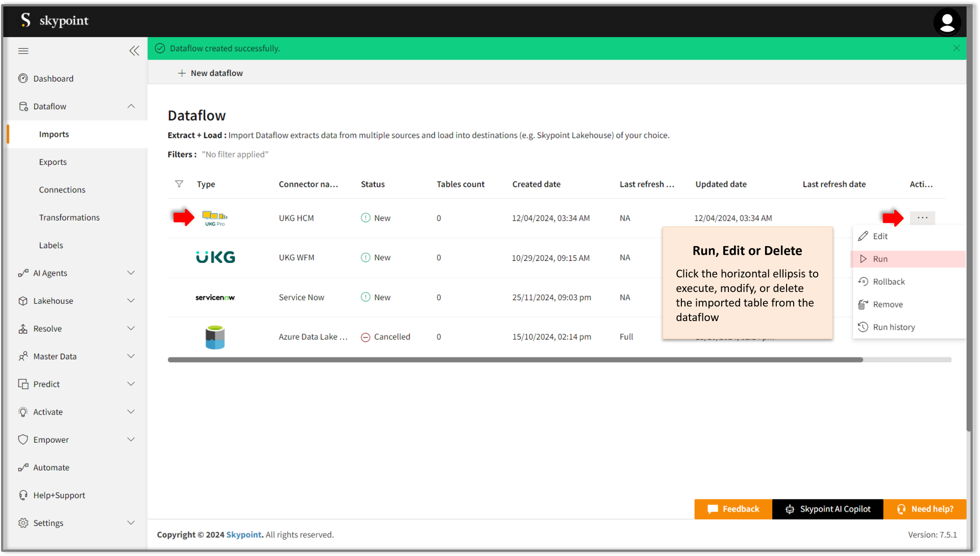Open ellipsis actions for UKG HCM
The width and height of the screenshot is (980, 556).
922,218
